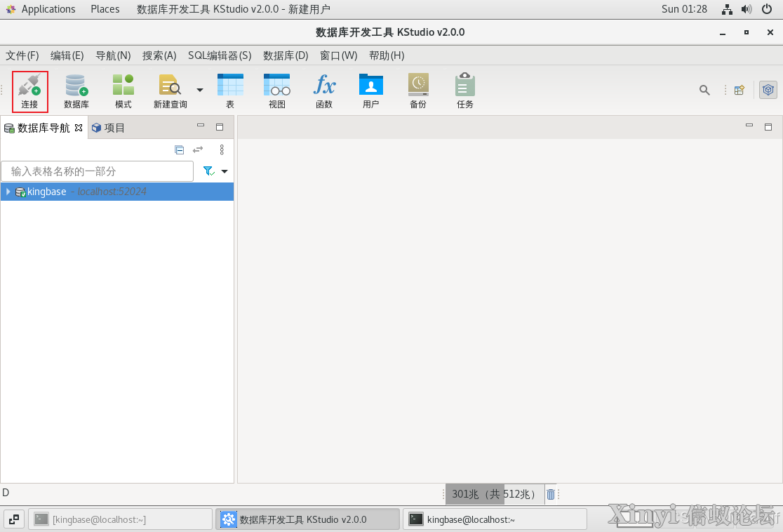Switch to the 数据库导航 tab
This screenshot has width=783, height=532.
coord(43,128)
